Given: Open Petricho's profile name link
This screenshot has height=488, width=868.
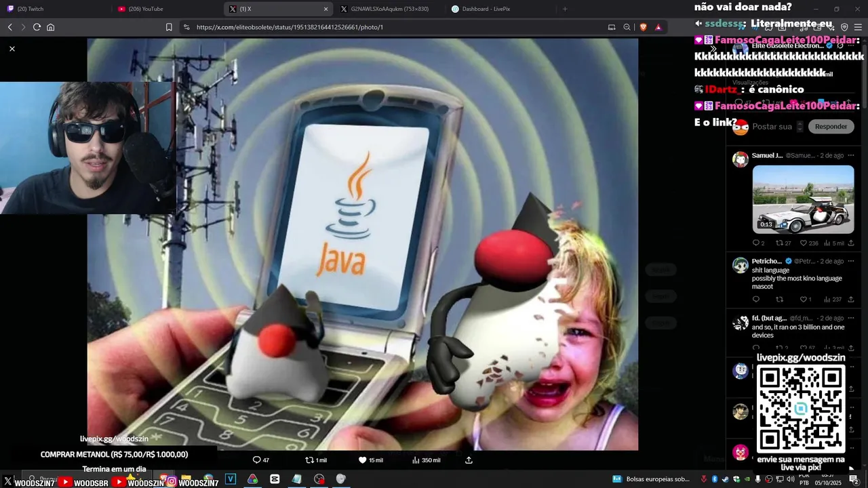Looking at the screenshot, I should point(767,261).
